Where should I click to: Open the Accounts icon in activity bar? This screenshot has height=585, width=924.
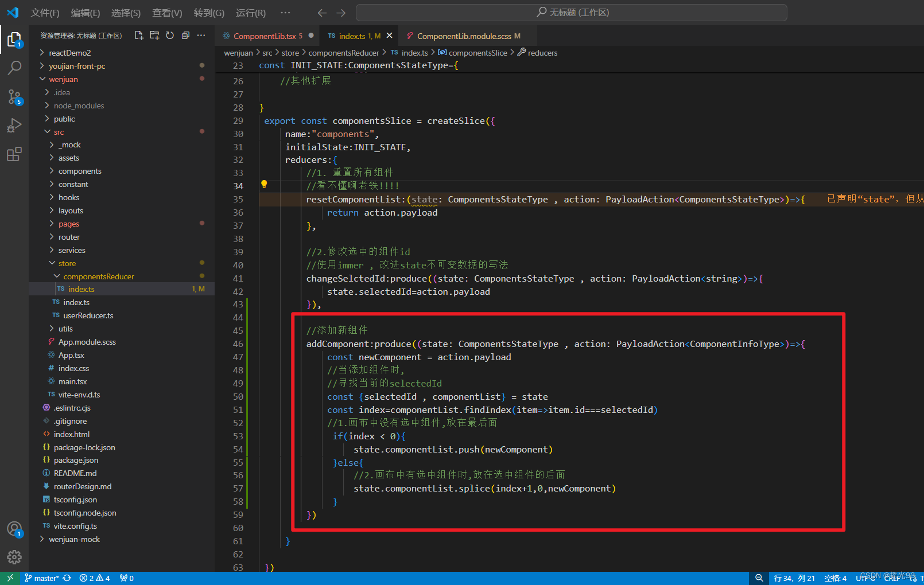[14, 529]
